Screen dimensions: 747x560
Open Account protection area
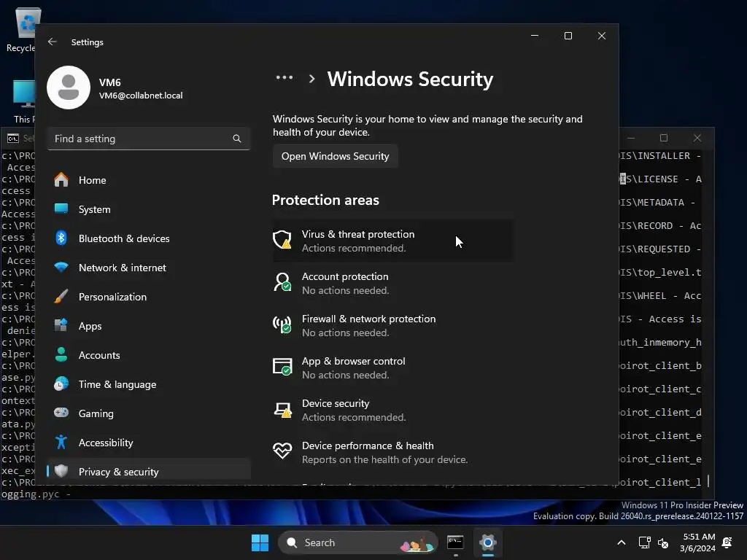coord(392,283)
